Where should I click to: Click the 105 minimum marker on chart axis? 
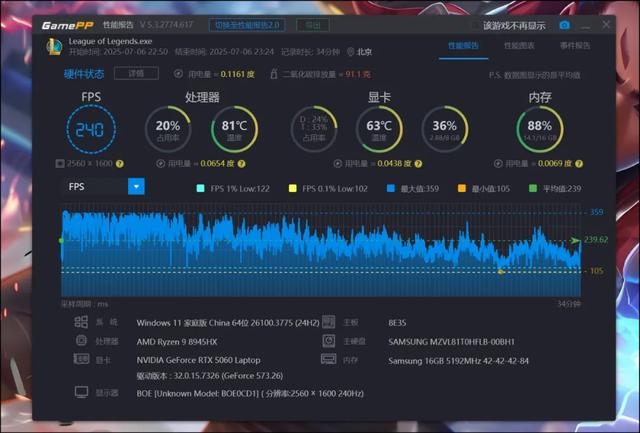coord(596,271)
